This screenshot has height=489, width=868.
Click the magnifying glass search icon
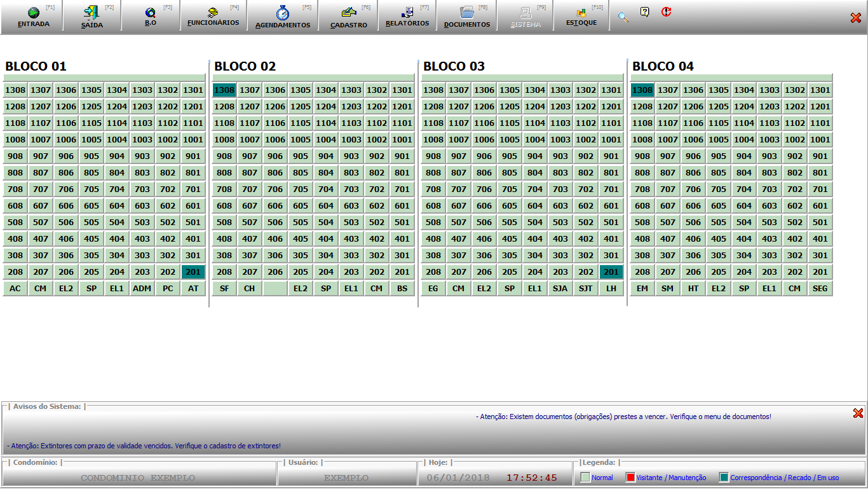tap(623, 17)
